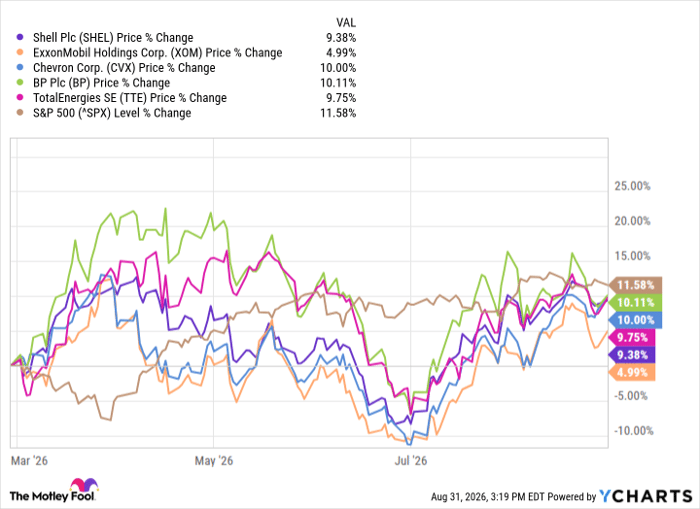
Task: Click the 11.58% S&P 500 end-value tag
Action: 635,285
